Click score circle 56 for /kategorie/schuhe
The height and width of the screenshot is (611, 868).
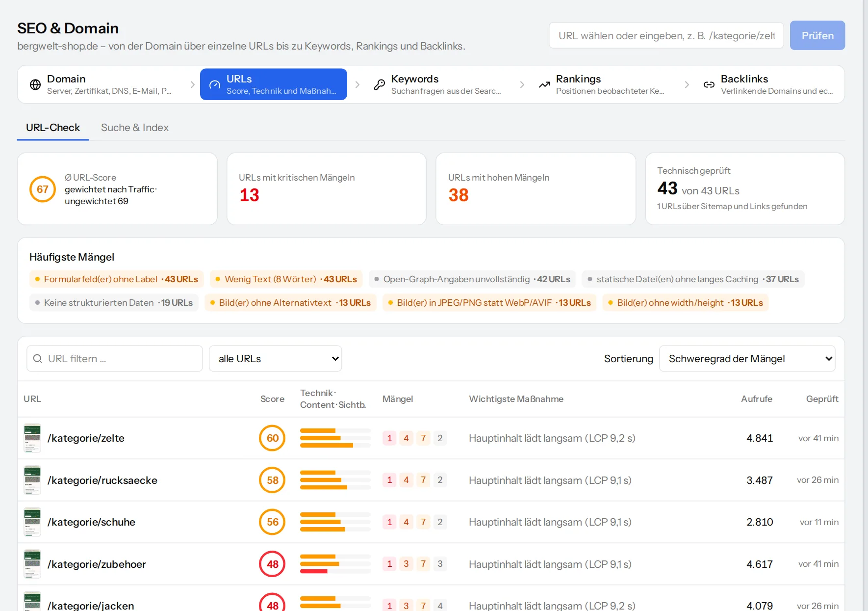pyautogui.click(x=273, y=522)
